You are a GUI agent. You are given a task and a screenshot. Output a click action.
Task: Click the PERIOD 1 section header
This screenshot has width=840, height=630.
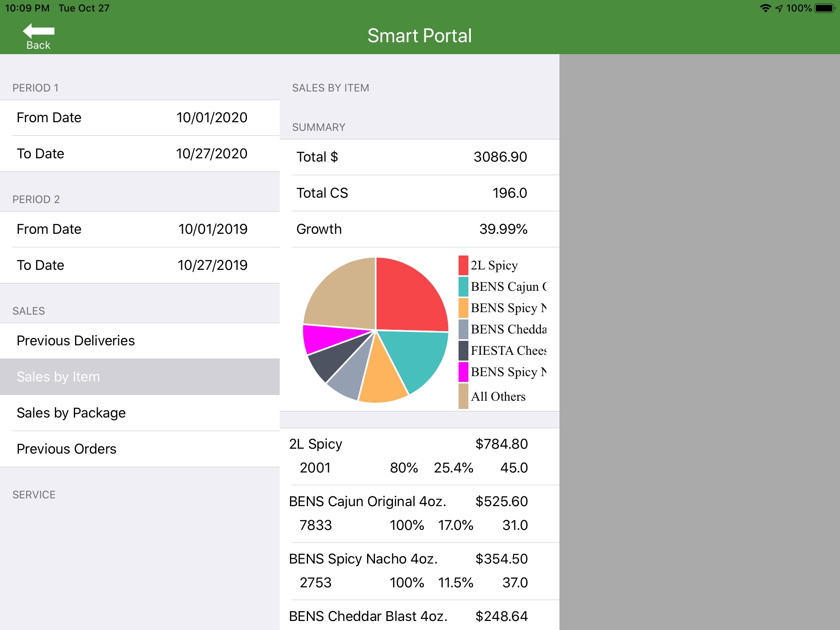[x=35, y=88]
